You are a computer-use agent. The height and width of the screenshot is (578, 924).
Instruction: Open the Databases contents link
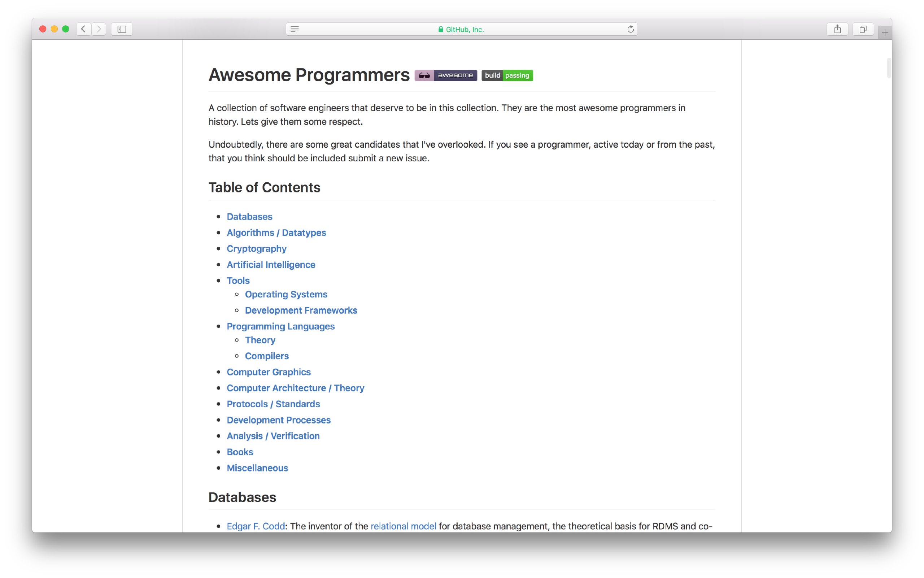pos(249,216)
